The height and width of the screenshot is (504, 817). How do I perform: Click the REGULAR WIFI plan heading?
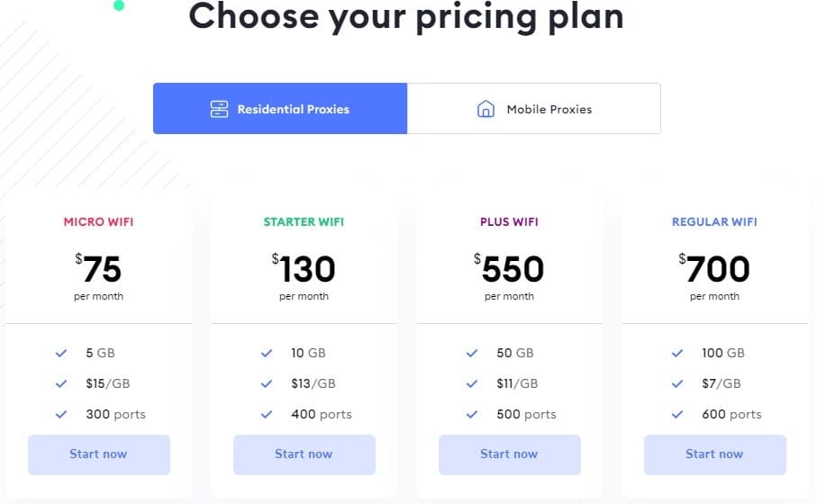pyautogui.click(x=714, y=221)
